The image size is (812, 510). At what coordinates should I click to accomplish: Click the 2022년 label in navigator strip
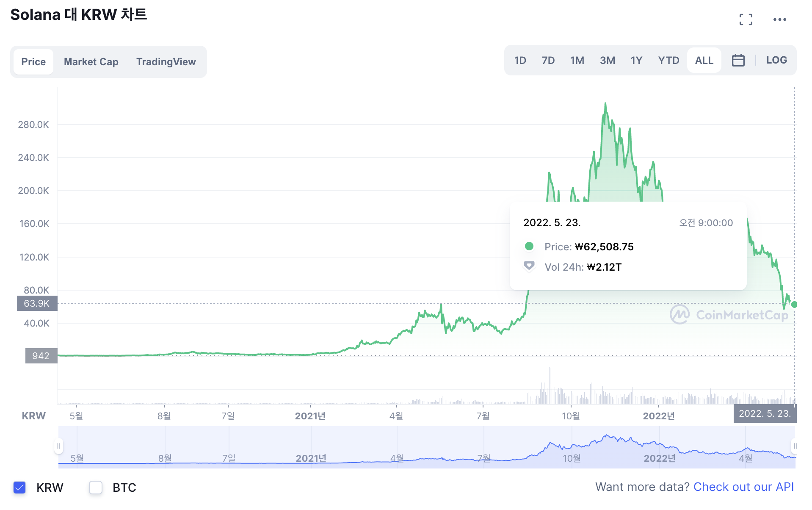coord(660,458)
